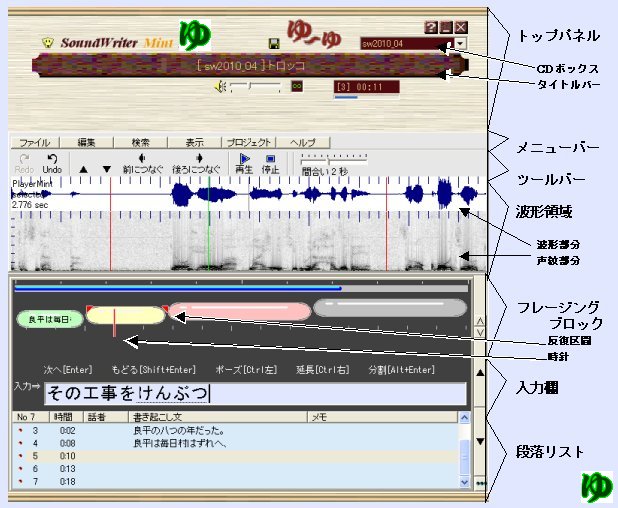Click the greyed Redo icon
The image size is (618, 508).
[x=24, y=158]
